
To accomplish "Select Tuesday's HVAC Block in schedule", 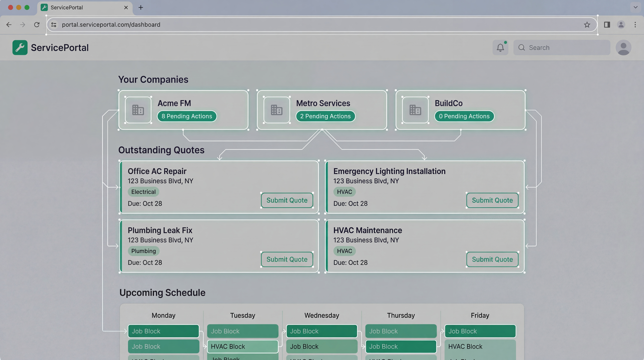I will (243, 347).
